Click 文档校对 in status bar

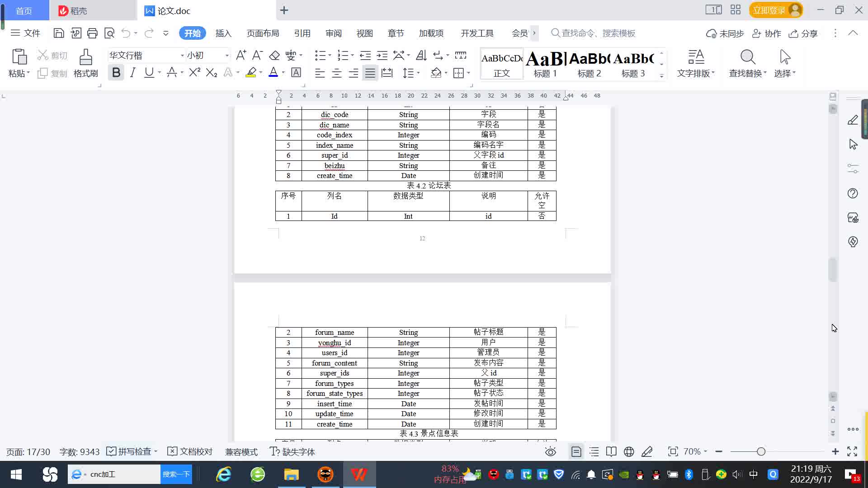(190, 452)
